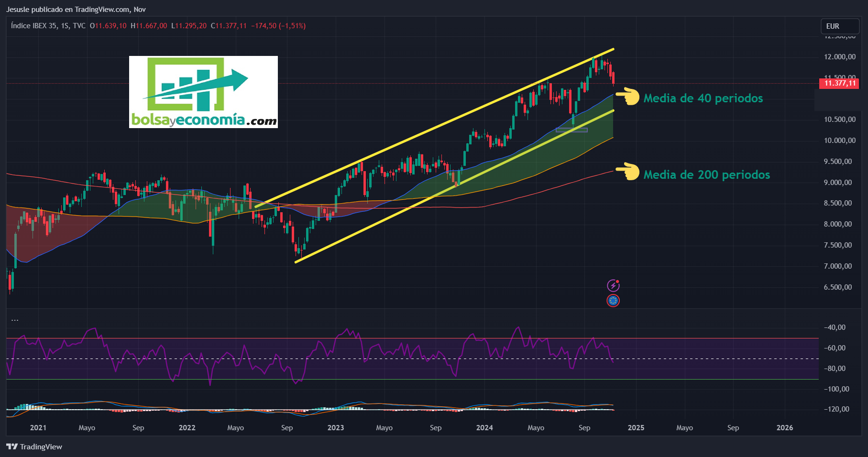Click the −100,00 oscillator scale label

pyautogui.click(x=836, y=389)
